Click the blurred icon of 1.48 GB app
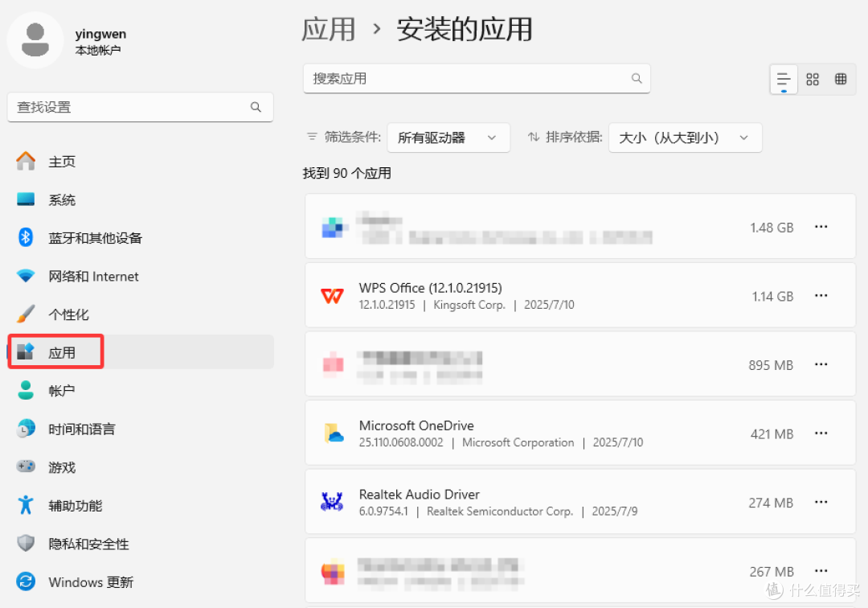The height and width of the screenshot is (608, 868). (x=333, y=227)
